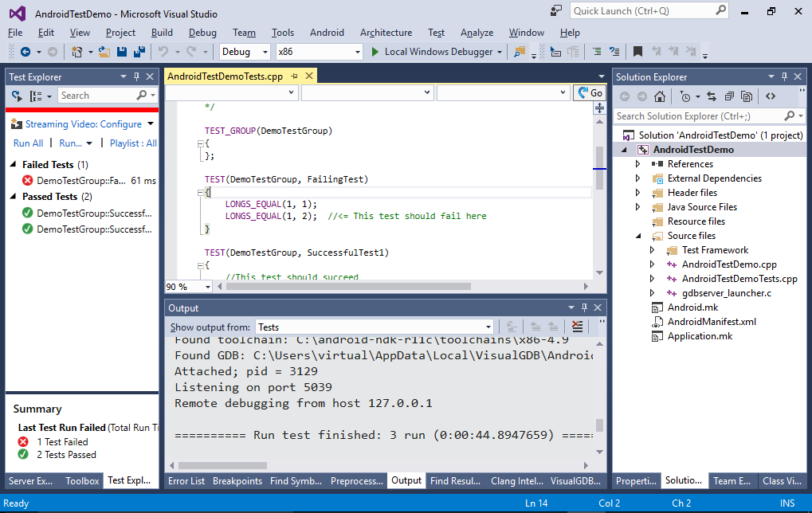812x513 pixels.
Task: Click the Open File folder icon in toolbar
Action: pos(104,52)
